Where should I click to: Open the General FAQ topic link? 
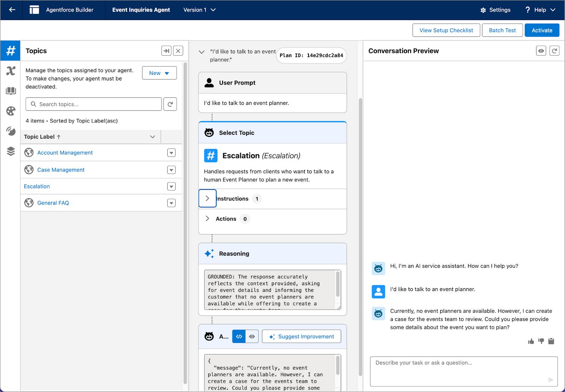click(53, 203)
